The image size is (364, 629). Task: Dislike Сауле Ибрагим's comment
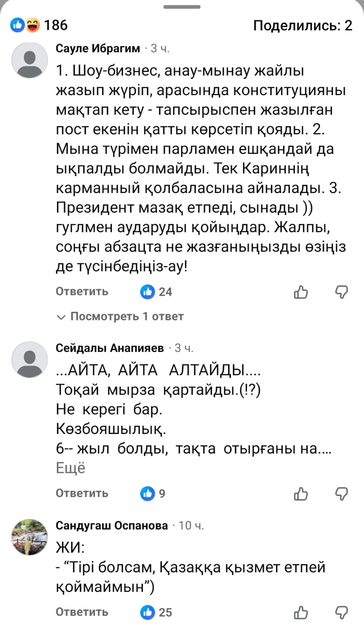(341, 292)
